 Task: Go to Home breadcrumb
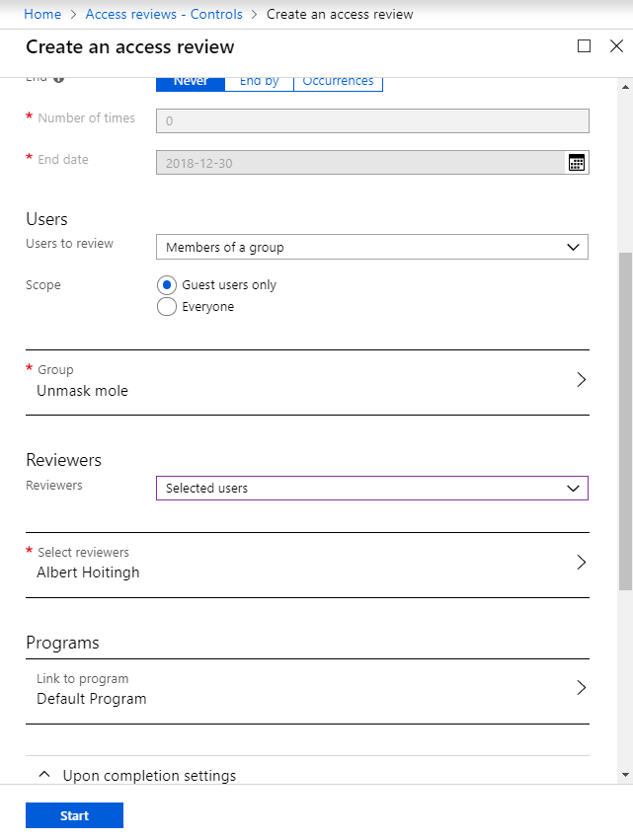coord(42,14)
